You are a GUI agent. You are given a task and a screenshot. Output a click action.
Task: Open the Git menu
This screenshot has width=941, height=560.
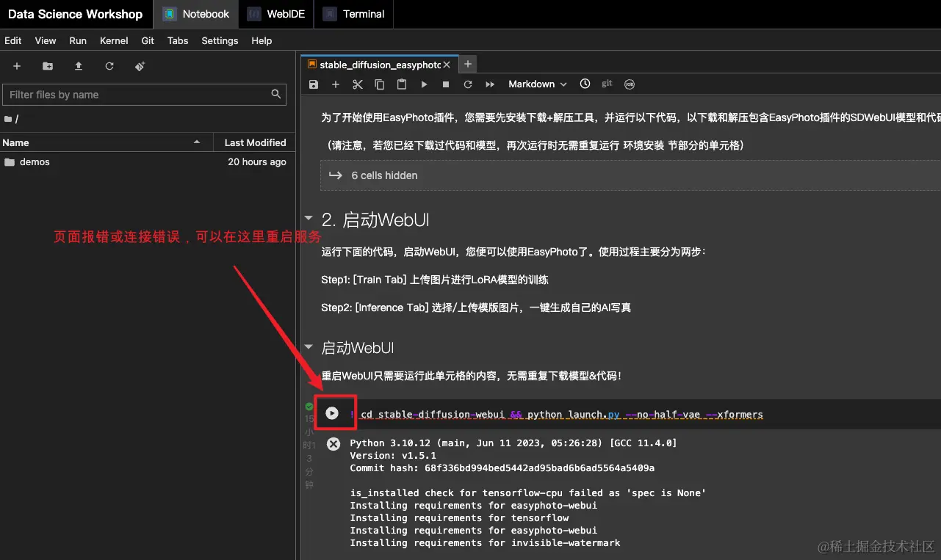click(148, 40)
